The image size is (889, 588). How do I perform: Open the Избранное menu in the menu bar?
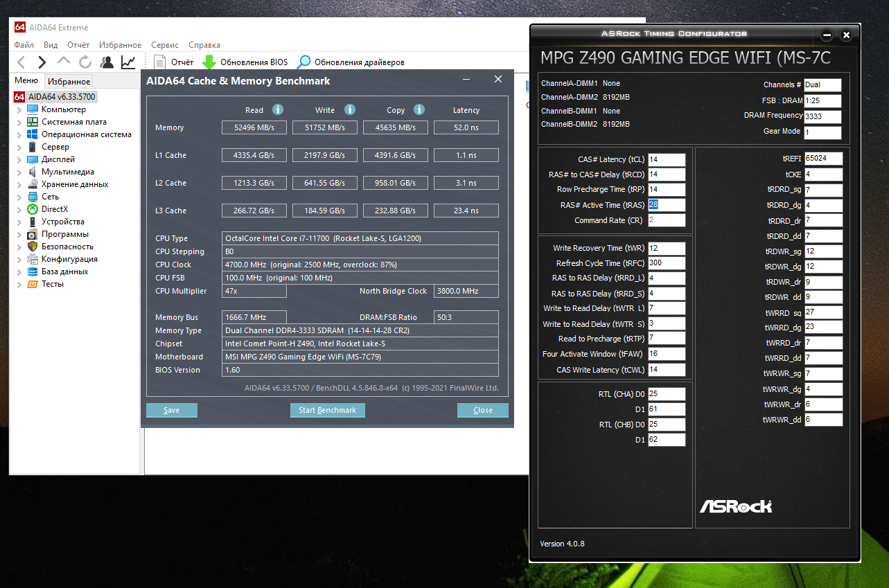(120, 45)
